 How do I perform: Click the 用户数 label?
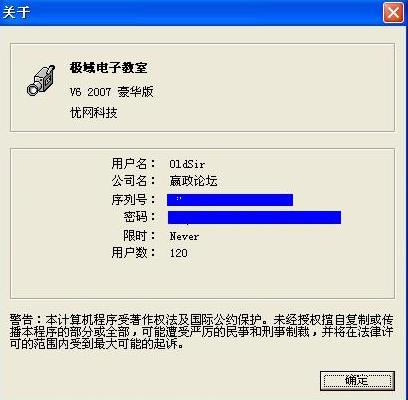coord(133,253)
